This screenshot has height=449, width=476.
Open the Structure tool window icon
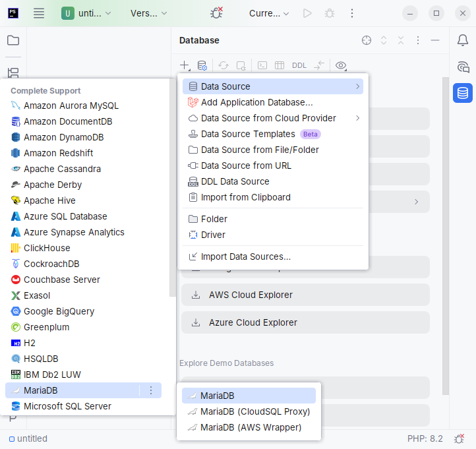coord(13,73)
